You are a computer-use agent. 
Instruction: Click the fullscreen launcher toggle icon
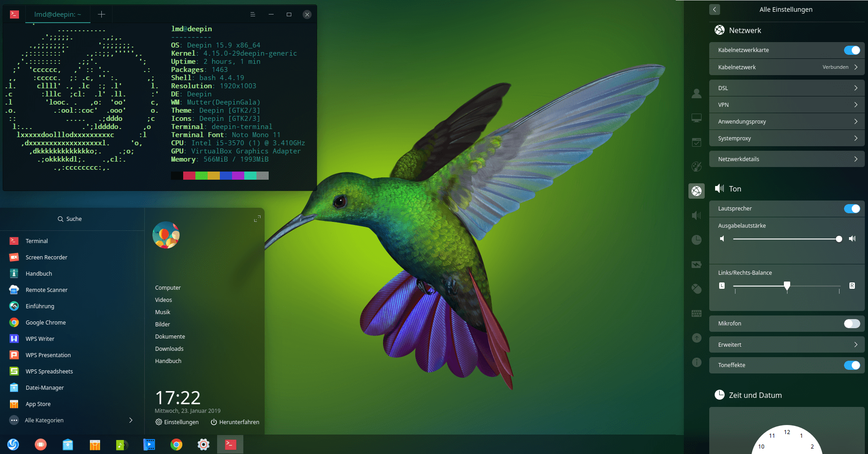tap(257, 219)
